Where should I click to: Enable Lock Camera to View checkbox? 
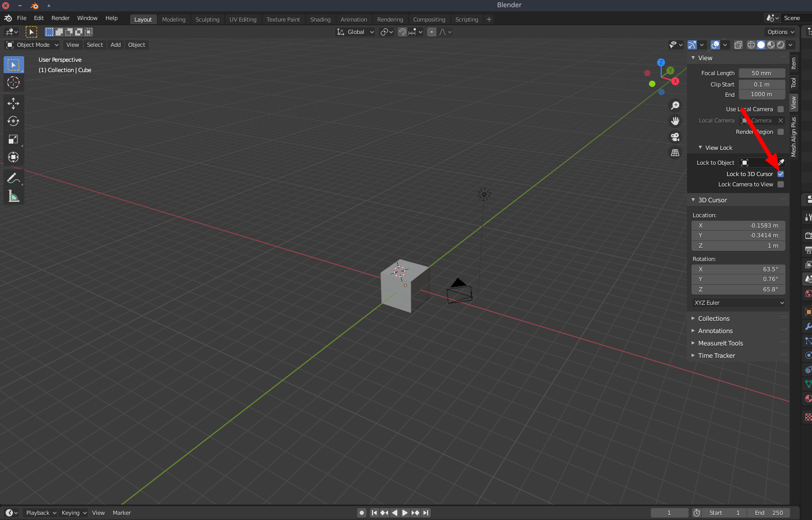(x=781, y=184)
